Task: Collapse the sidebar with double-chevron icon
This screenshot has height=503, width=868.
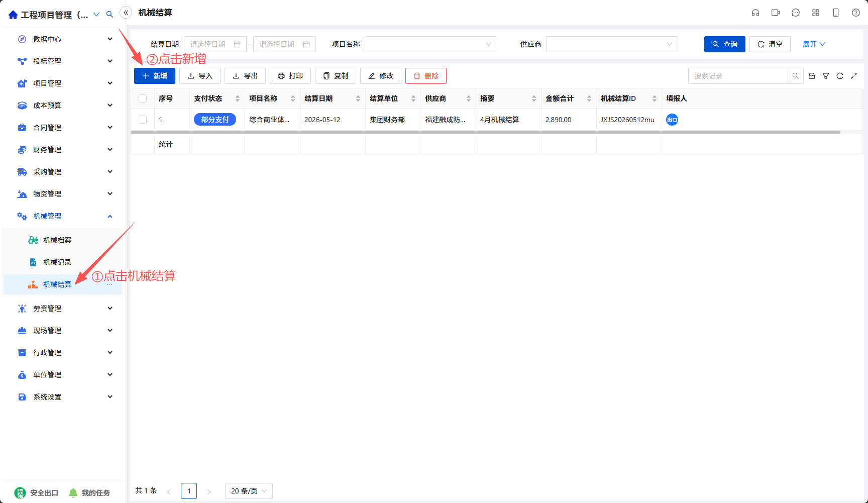Action: click(x=126, y=13)
